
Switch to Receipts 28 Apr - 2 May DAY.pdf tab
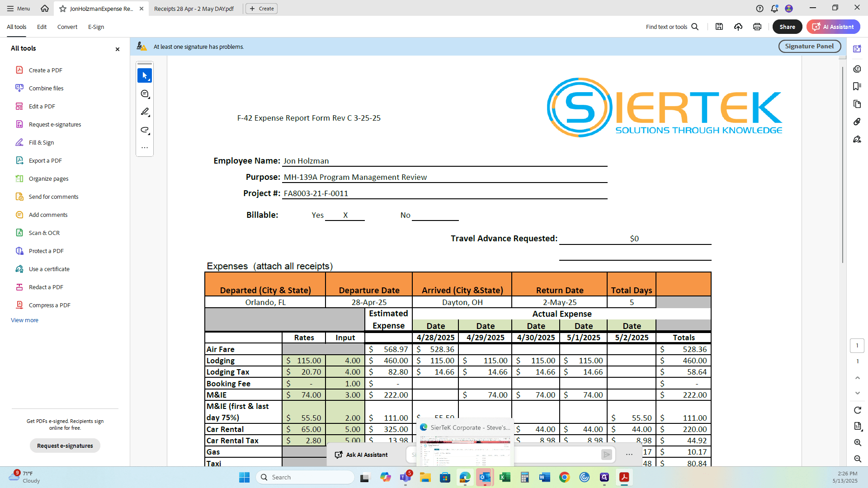(194, 9)
